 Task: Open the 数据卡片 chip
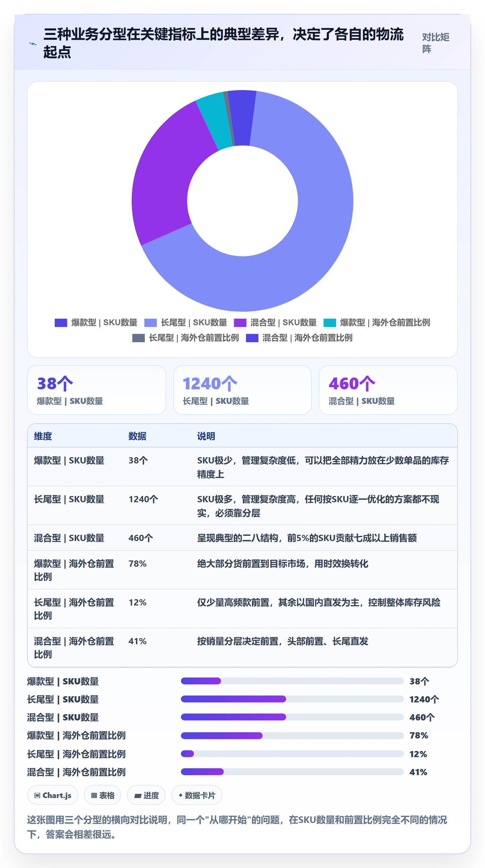tap(197, 795)
